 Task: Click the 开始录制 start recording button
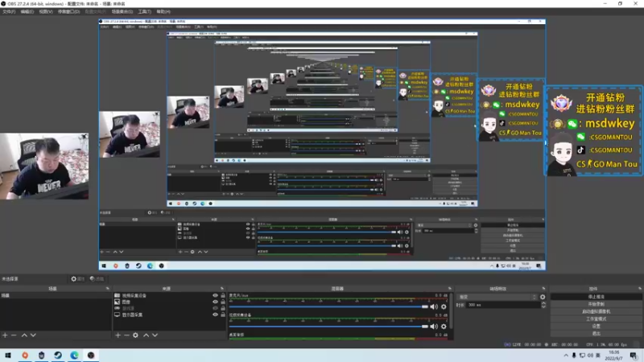tap(596, 304)
